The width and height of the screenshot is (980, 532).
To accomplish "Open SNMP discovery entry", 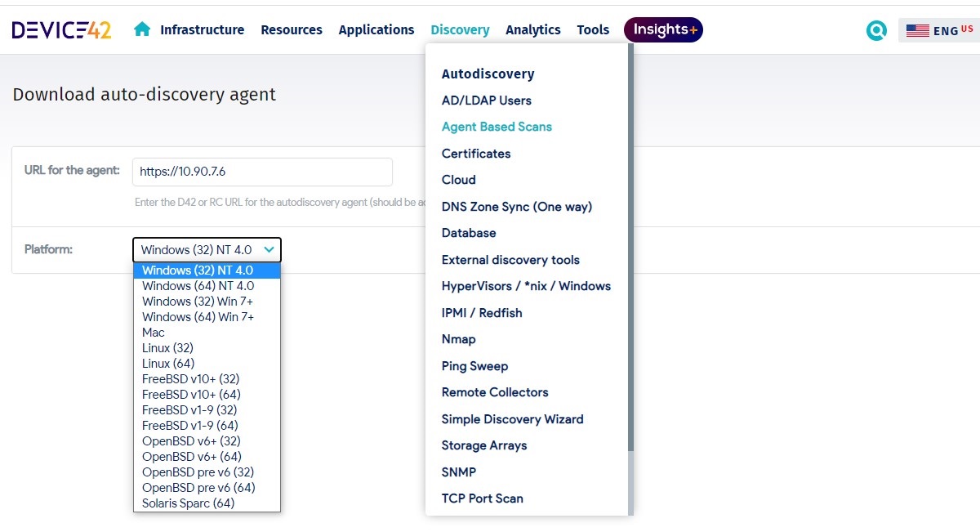I will click(x=459, y=472).
